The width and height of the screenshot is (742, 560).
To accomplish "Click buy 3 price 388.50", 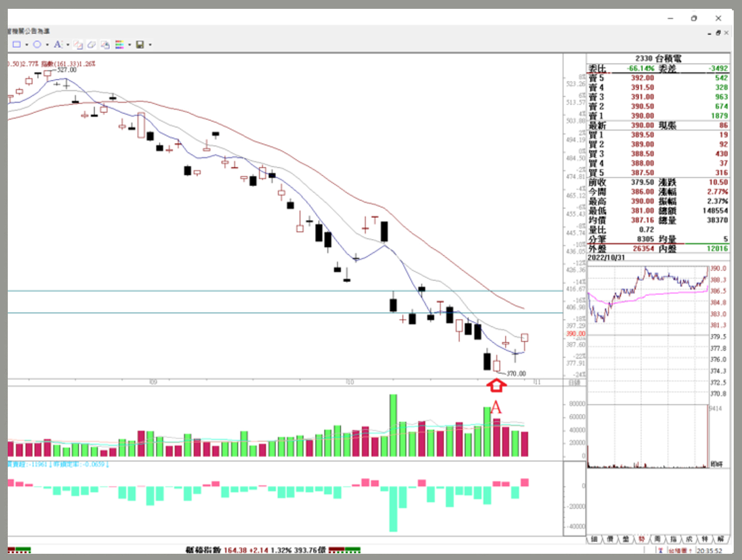I will 642,153.
